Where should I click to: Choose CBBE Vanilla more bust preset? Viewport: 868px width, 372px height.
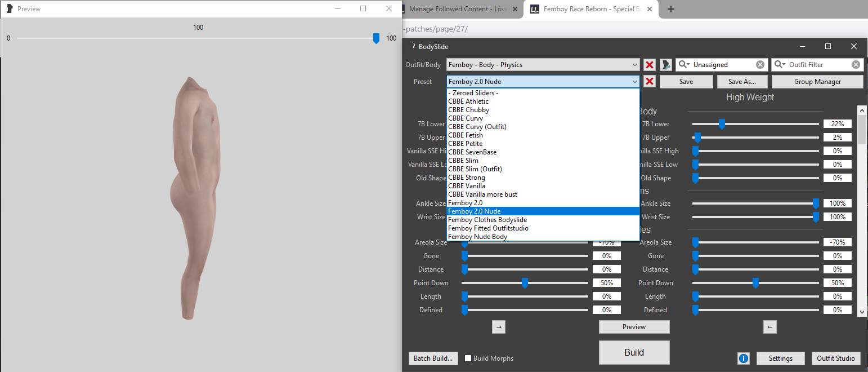coord(543,194)
